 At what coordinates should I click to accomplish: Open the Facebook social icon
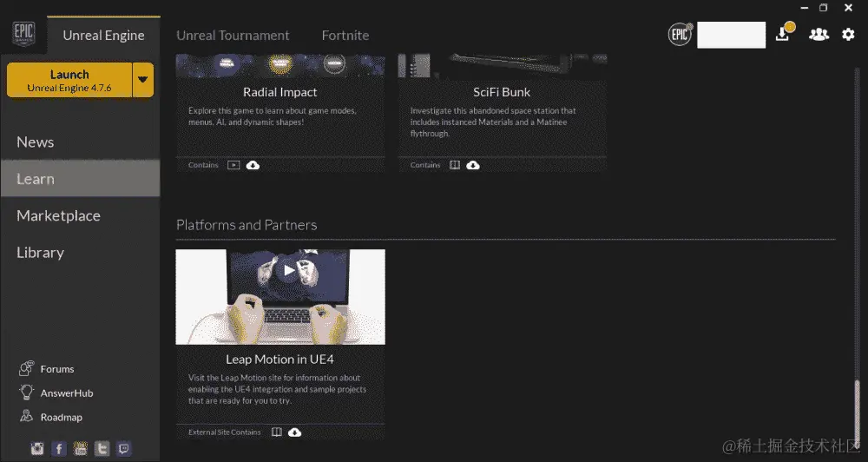pos(59,448)
